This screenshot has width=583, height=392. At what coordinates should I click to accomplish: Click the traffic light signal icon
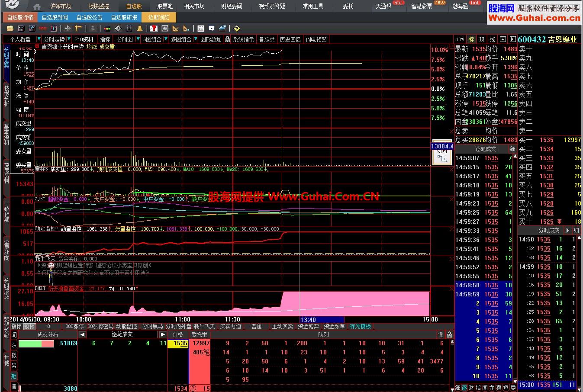[107, 29]
